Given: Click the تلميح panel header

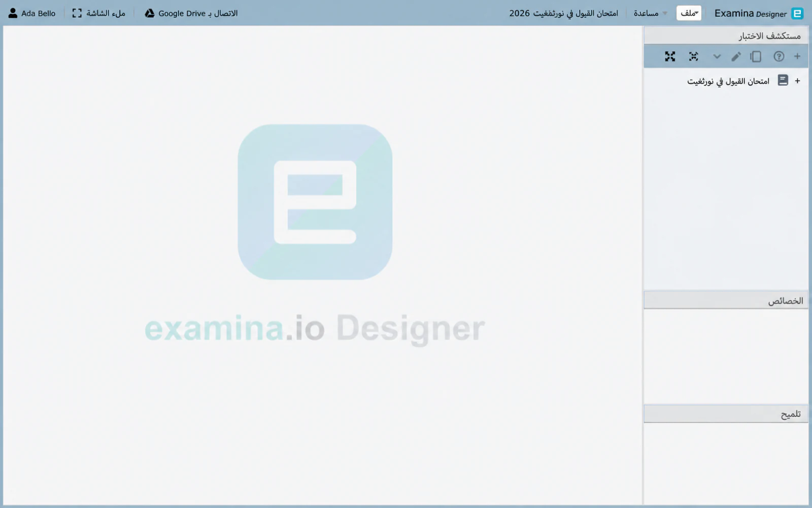Looking at the screenshot, I should pyautogui.click(x=726, y=414).
